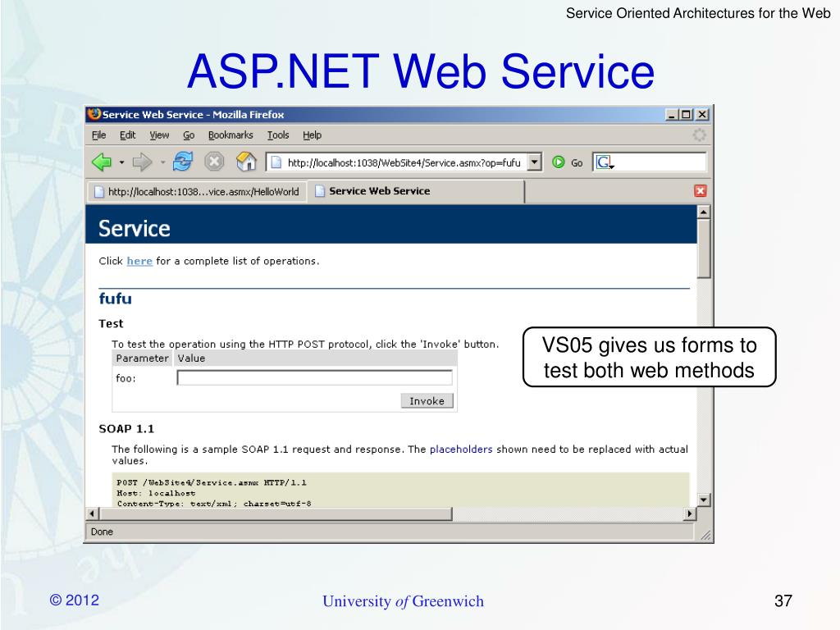
Task: Reload the page with the Refresh icon
Action: point(183,162)
